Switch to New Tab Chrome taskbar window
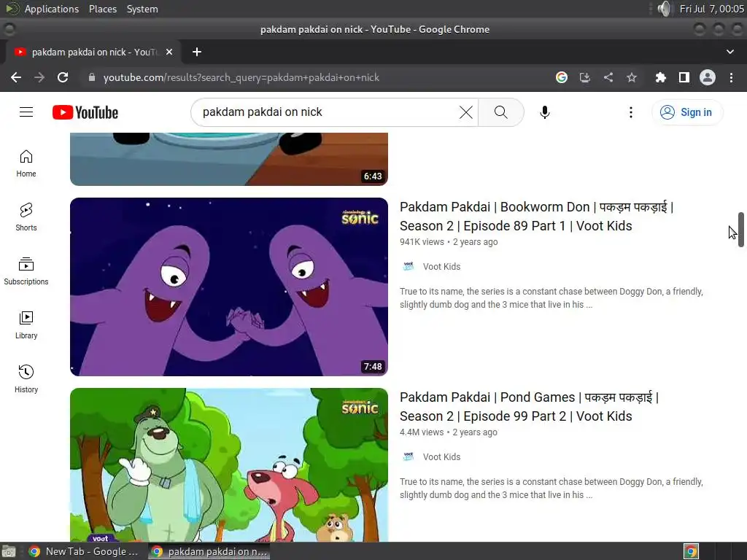747x560 pixels. pos(84,551)
